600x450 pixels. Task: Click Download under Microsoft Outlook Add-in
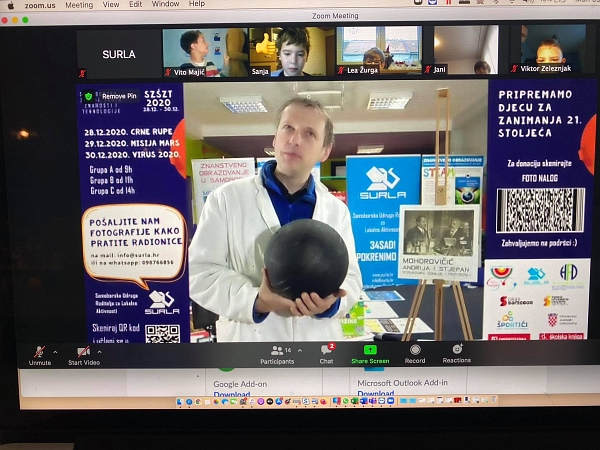click(x=375, y=393)
